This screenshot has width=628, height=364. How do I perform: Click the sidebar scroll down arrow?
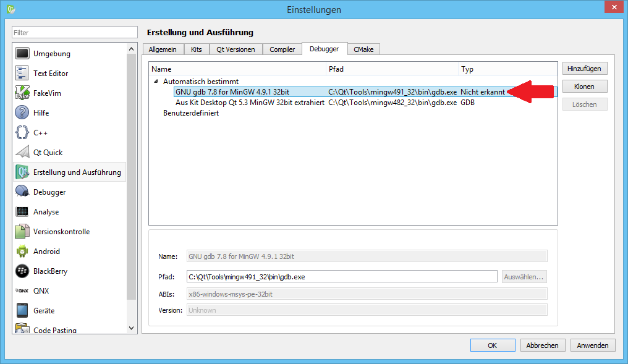(132, 328)
